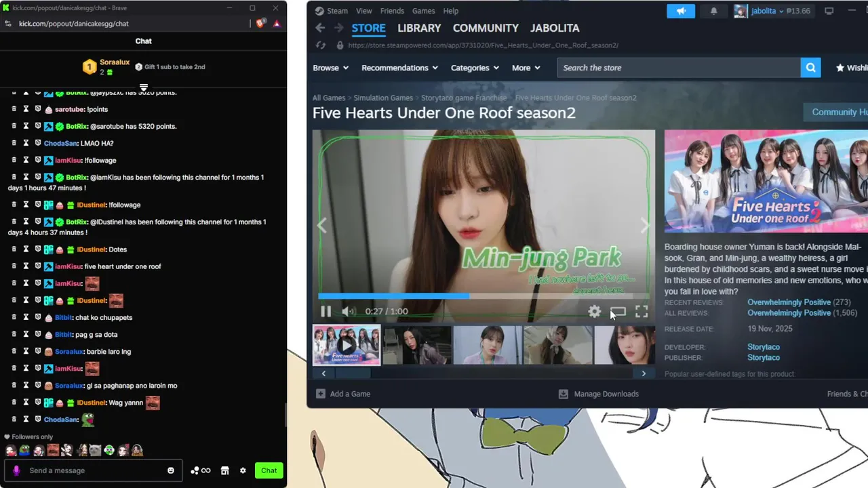Screen dimensions: 868x488
Task: Open trailer video settings gear
Action: 594,311
